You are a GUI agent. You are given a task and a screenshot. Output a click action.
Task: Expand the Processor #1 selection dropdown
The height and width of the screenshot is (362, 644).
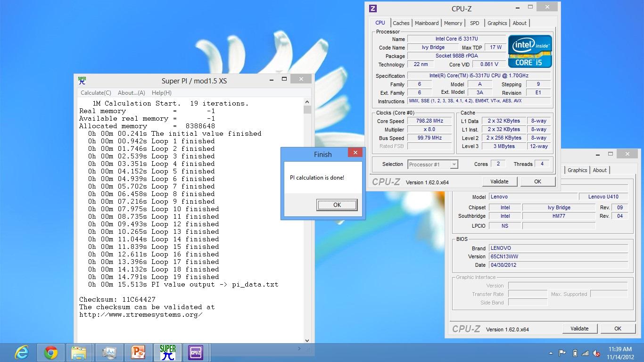click(454, 164)
